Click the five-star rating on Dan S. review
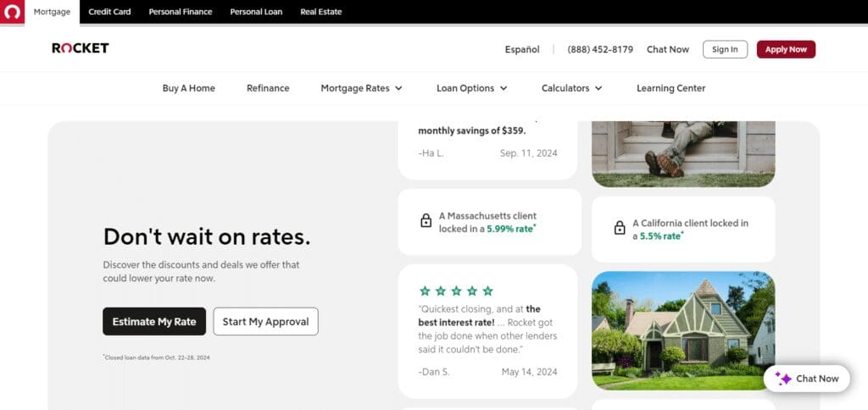868x410 pixels. 456,291
